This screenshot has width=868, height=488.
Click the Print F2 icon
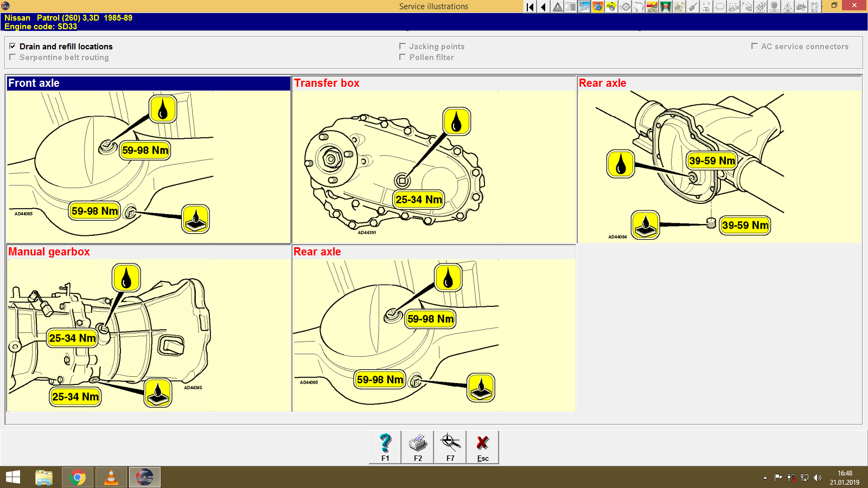click(x=417, y=446)
